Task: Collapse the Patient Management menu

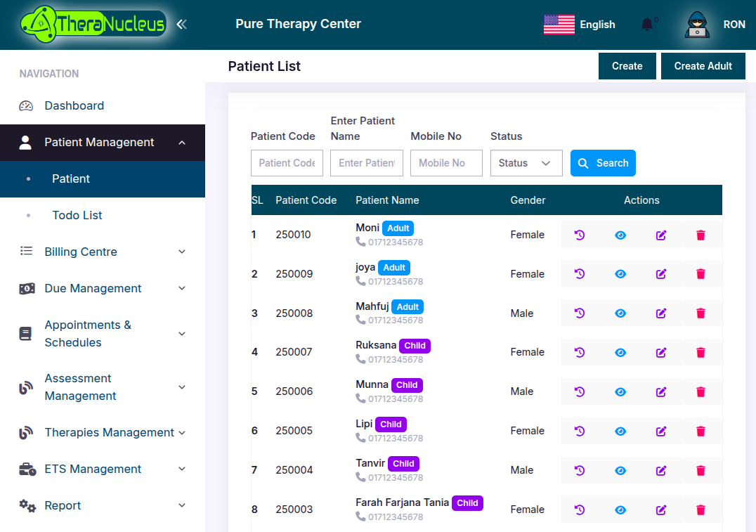Action: (102, 142)
